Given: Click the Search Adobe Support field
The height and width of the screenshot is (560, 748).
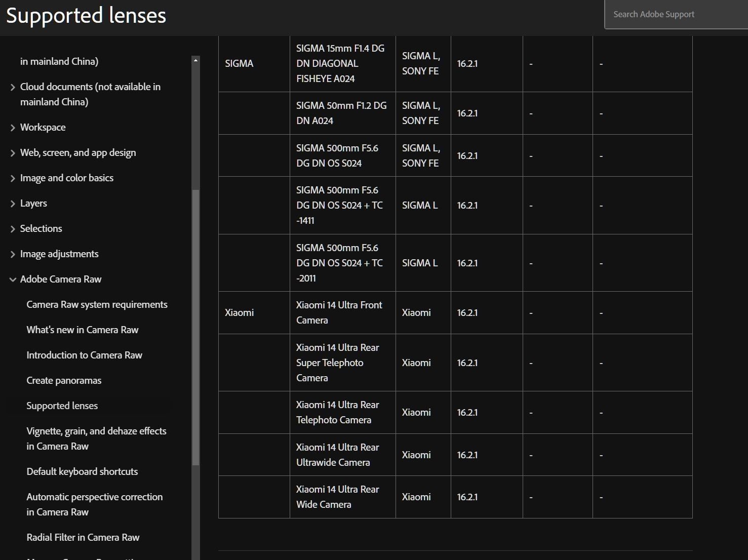Looking at the screenshot, I should click(676, 14).
